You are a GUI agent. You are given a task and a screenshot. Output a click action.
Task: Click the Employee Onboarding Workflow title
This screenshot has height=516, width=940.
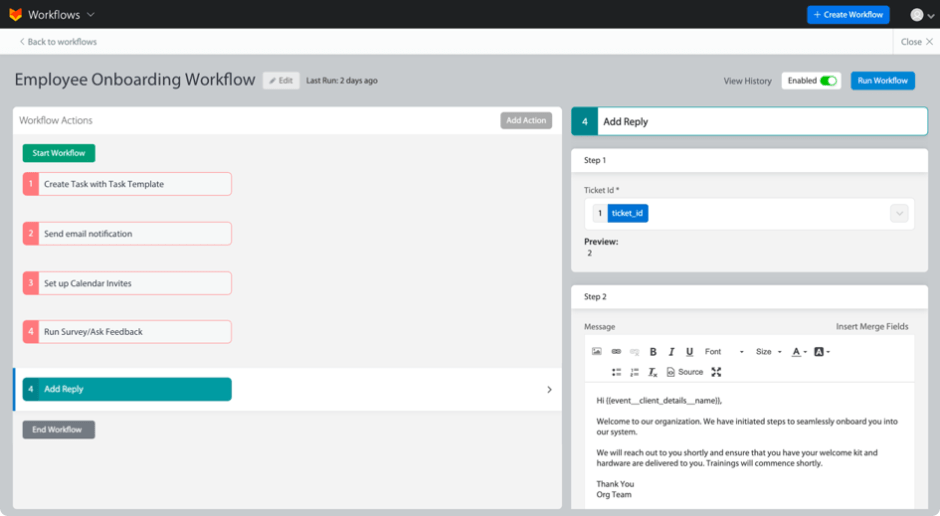click(135, 80)
